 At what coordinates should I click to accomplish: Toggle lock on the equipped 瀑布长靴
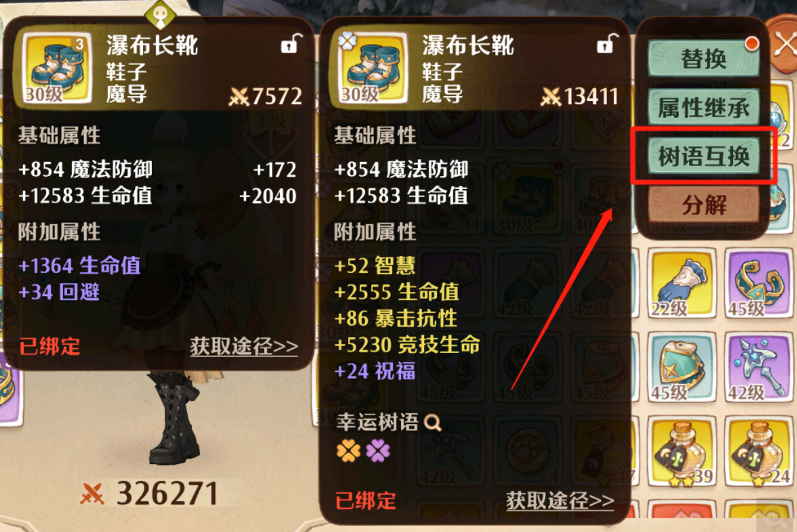(x=292, y=43)
